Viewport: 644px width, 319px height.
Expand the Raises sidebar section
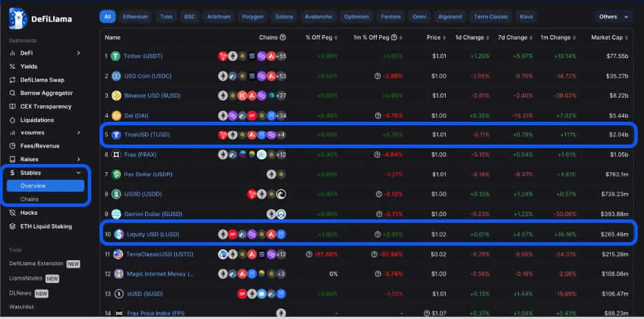78,159
